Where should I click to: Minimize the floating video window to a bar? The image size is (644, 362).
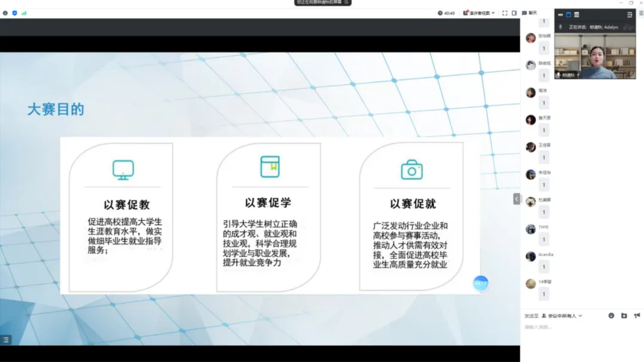(560, 15)
